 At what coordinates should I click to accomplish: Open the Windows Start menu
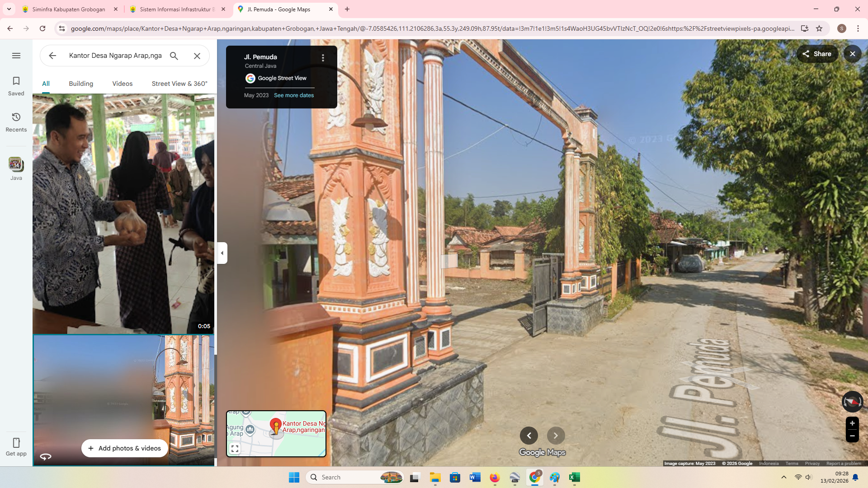(x=294, y=477)
